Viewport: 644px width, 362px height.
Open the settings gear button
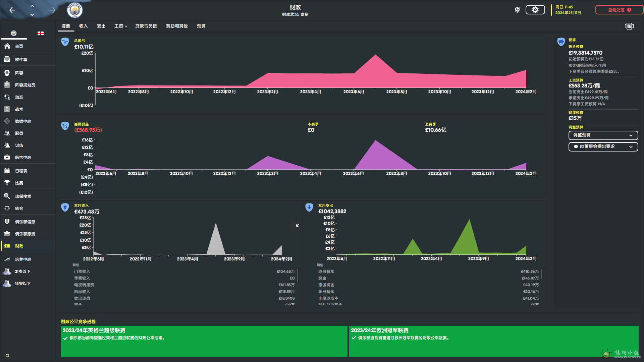coord(535,10)
